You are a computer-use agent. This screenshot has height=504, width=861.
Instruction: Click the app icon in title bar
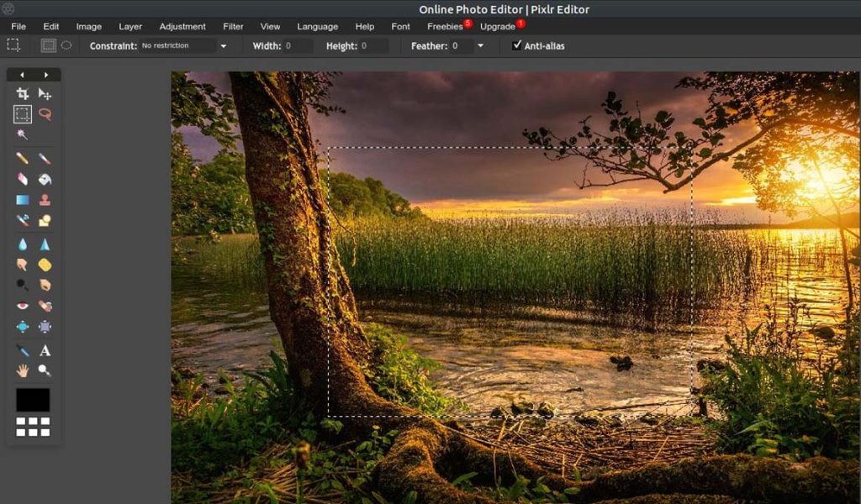pyautogui.click(x=8, y=8)
